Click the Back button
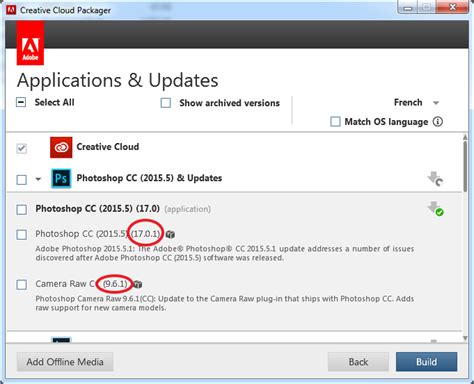This screenshot has width=474, height=384. pos(358,362)
